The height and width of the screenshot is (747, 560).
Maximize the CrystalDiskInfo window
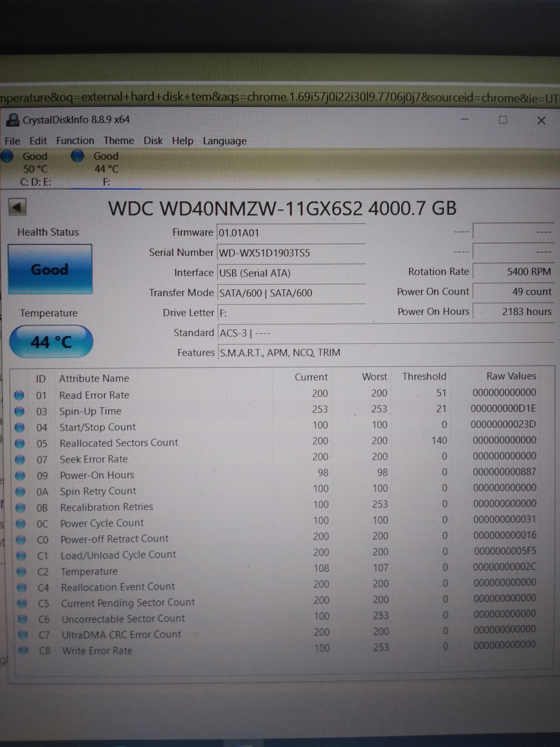tap(503, 120)
